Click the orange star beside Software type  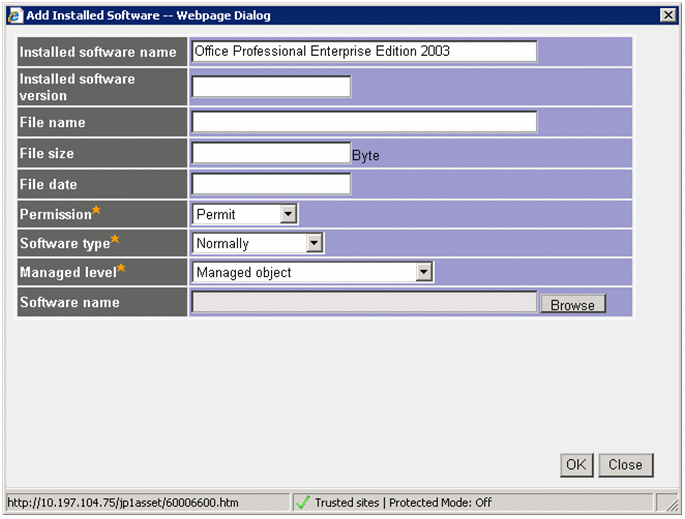click(115, 239)
